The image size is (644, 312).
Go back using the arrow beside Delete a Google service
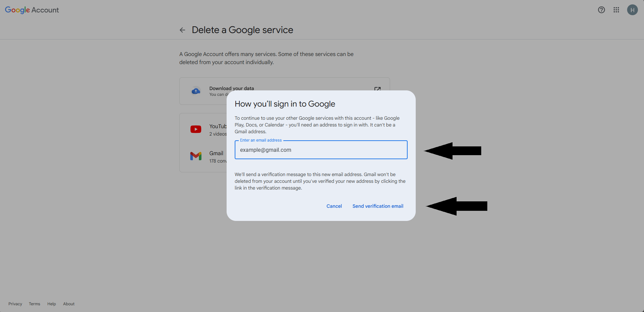pos(182,30)
